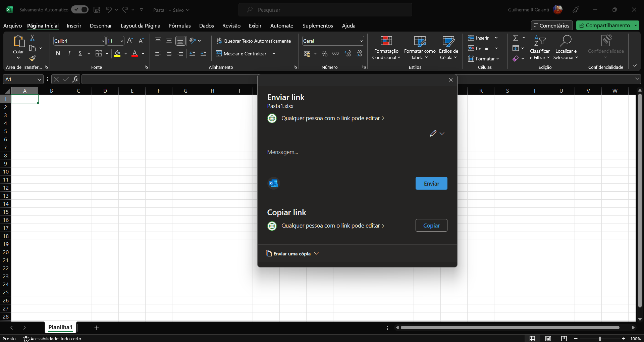Open the Geral number format dropdown
Screen dimensions: 644x342
(361, 41)
